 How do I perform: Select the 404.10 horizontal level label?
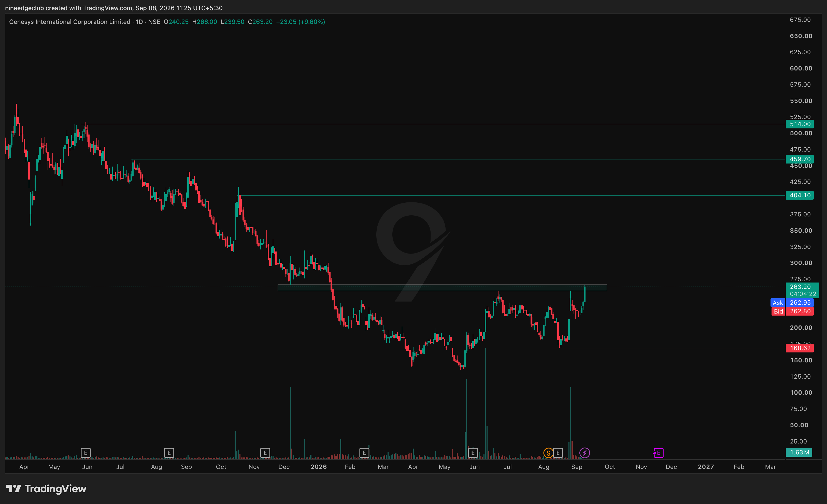(x=800, y=195)
